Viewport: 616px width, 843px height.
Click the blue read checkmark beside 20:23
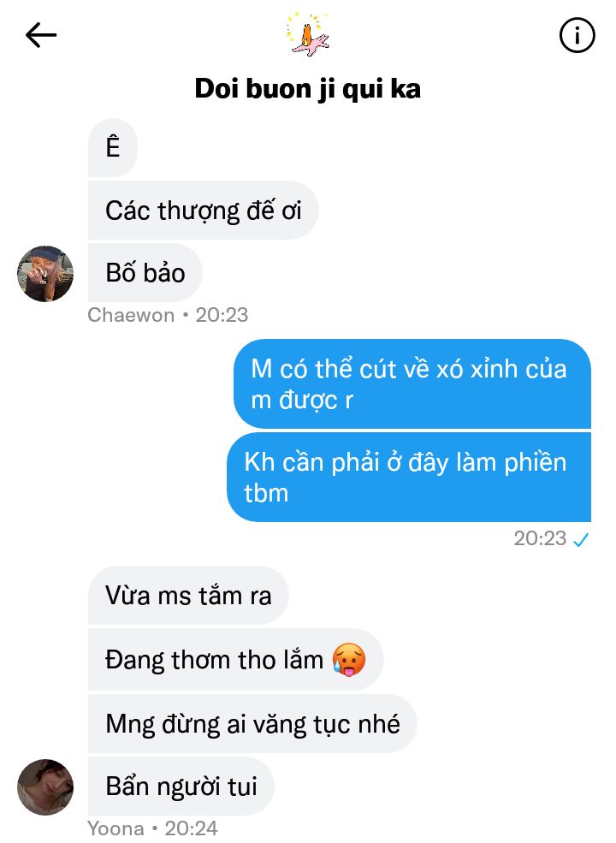tap(581, 539)
